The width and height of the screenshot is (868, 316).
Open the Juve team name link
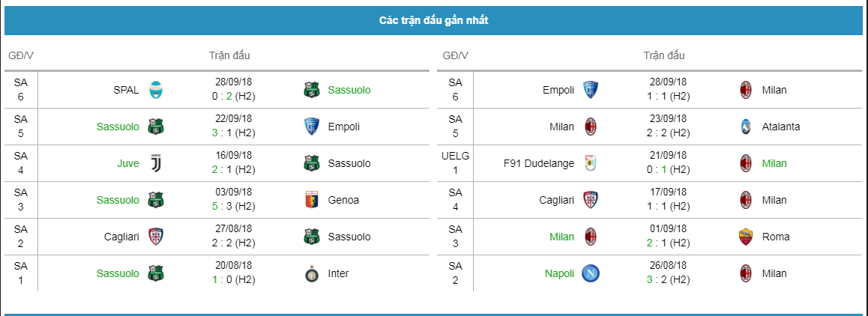pyautogui.click(x=127, y=163)
